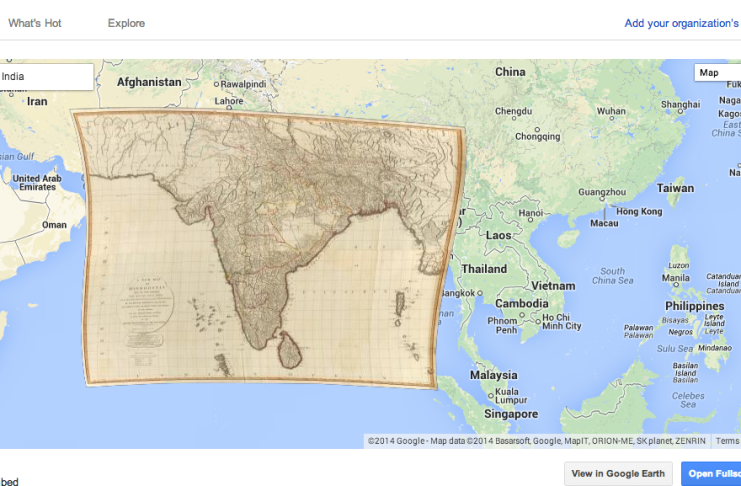Follow the Add your organization's link
Image resolution: width=741 pixels, height=486 pixels.
(682, 23)
